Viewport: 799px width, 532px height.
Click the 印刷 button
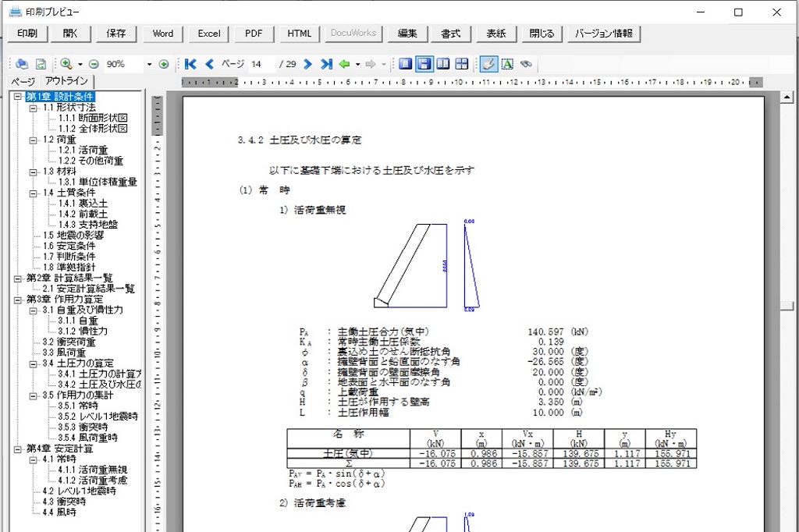click(27, 34)
